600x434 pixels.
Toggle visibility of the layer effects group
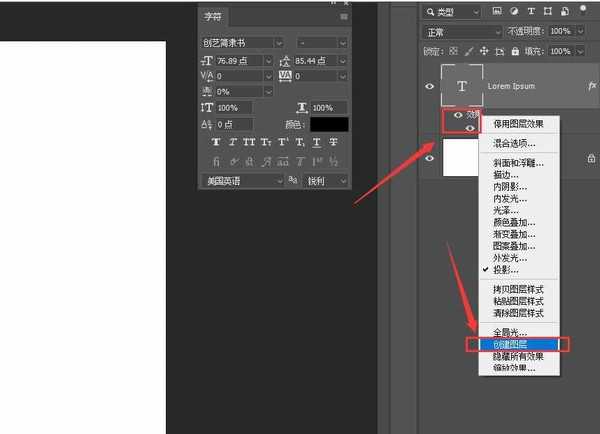tap(458, 115)
